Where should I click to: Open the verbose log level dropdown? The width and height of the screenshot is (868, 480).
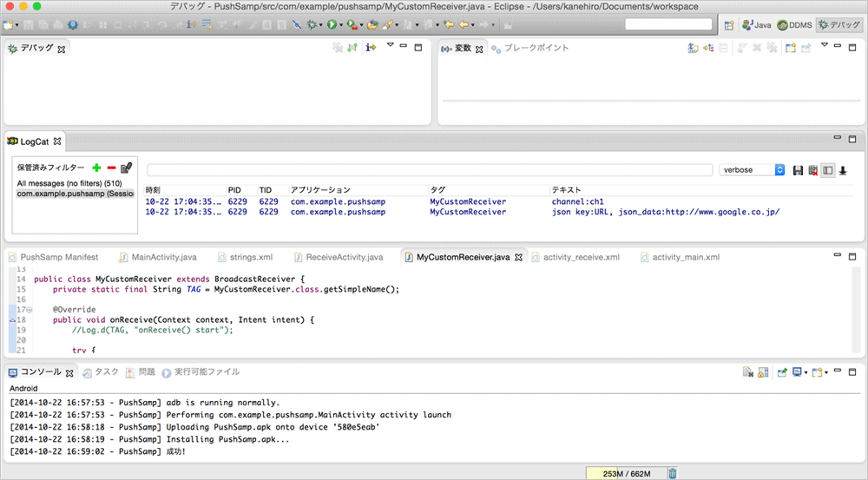click(752, 170)
